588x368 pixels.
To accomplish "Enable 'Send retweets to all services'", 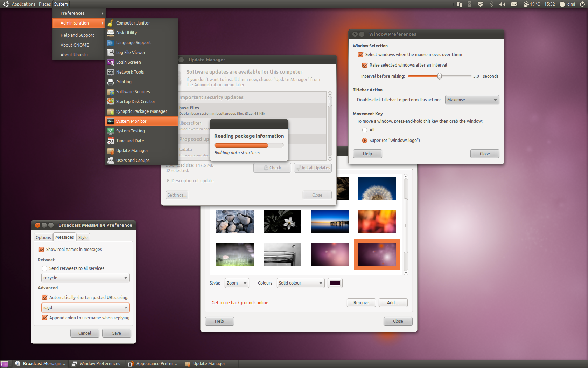I will (x=44, y=268).
